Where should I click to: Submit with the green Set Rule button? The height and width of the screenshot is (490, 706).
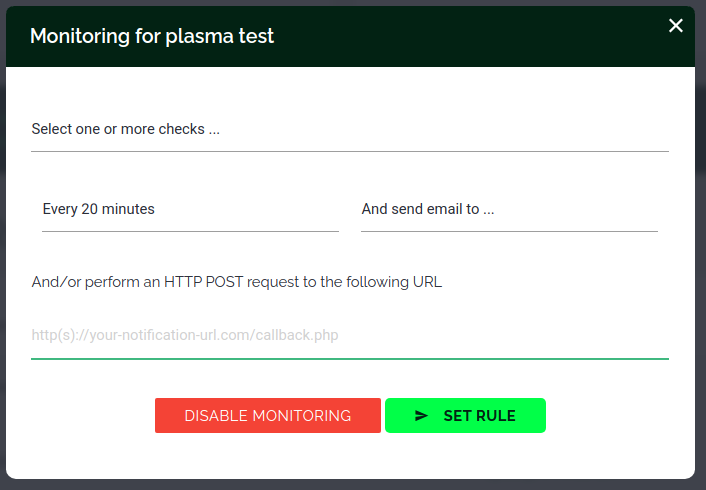(465, 416)
